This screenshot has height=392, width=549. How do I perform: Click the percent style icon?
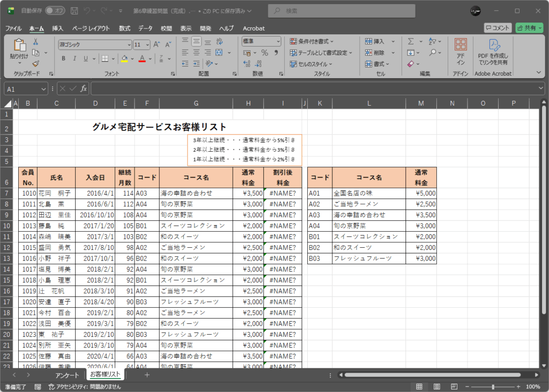point(264,53)
